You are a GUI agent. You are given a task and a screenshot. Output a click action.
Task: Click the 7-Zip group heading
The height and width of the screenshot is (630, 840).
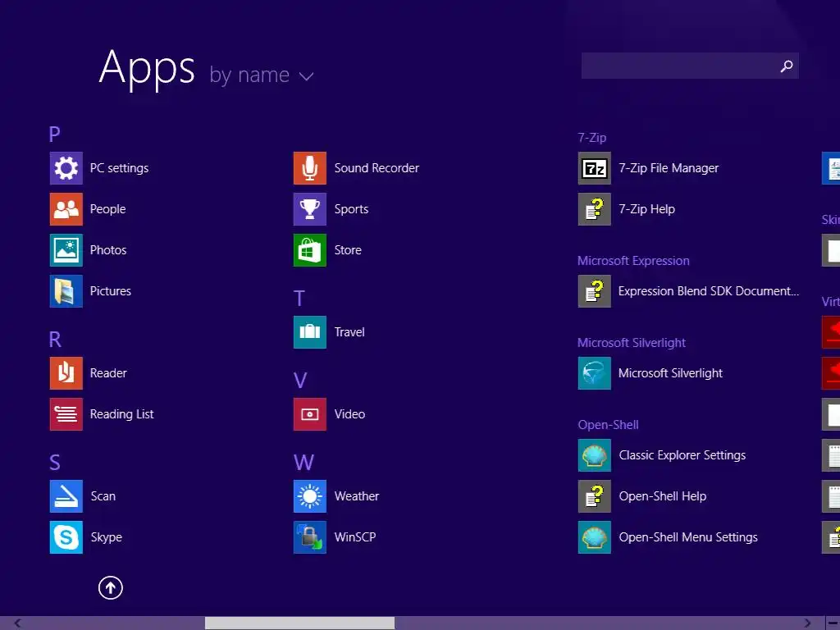pyautogui.click(x=592, y=138)
